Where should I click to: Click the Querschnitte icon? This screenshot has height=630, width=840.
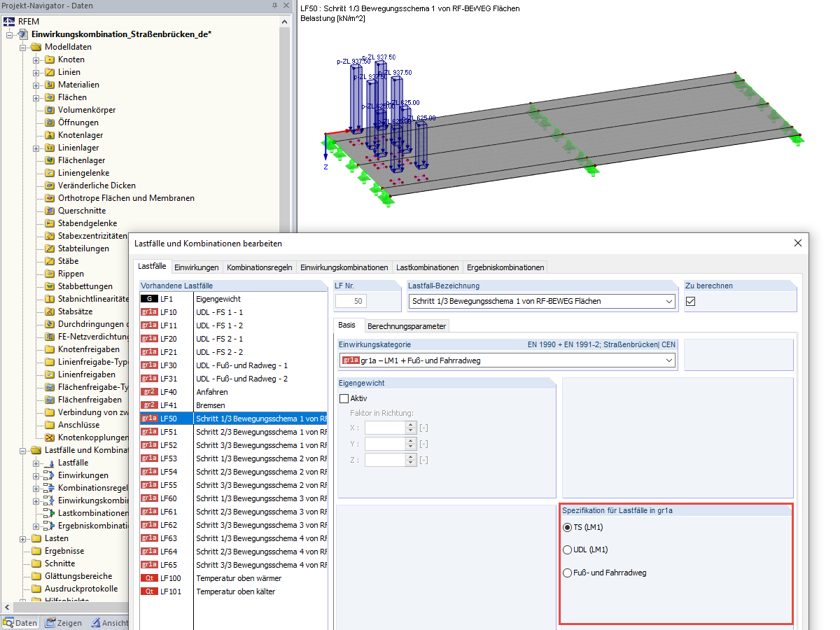50,211
